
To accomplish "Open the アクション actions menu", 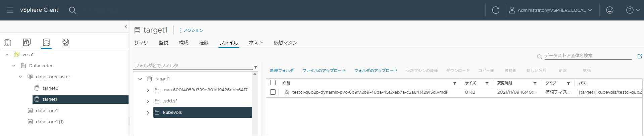I will (x=191, y=30).
